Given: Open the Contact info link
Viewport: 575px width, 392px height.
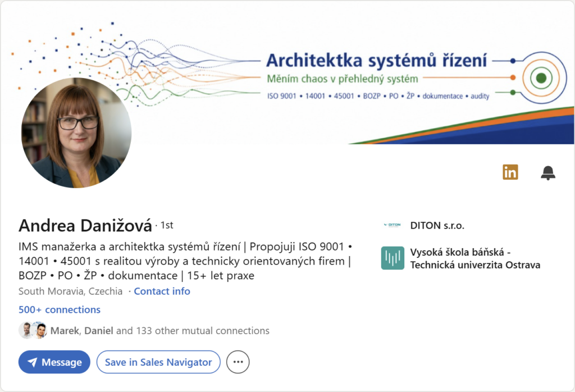Looking at the screenshot, I should (162, 291).
